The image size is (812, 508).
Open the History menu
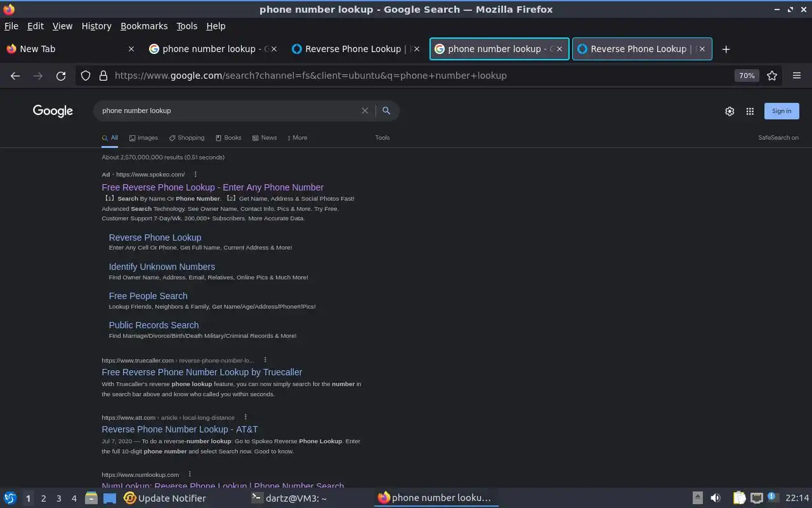(x=96, y=26)
